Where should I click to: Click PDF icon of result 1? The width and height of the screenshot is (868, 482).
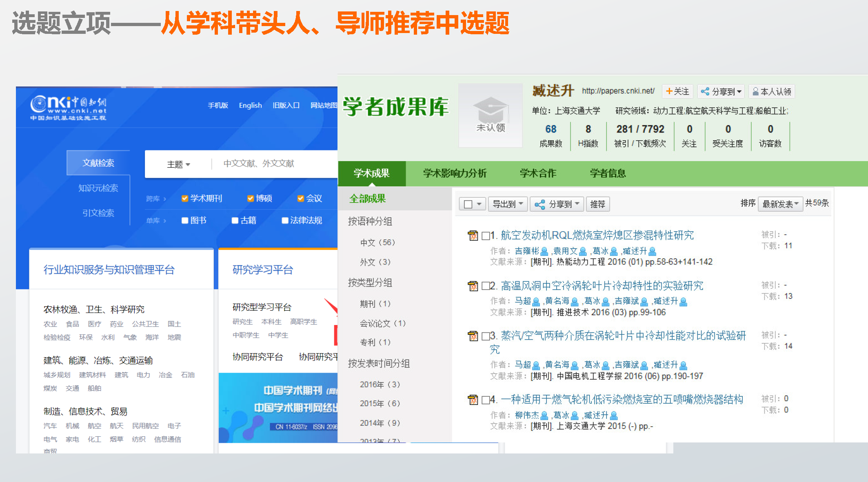tap(473, 236)
